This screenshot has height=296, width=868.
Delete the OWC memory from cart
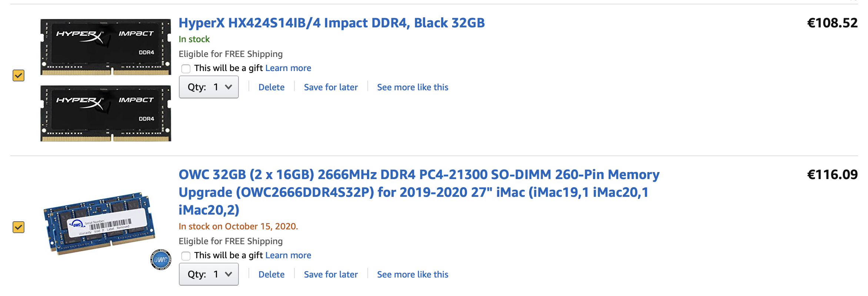click(x=271, y=275)
